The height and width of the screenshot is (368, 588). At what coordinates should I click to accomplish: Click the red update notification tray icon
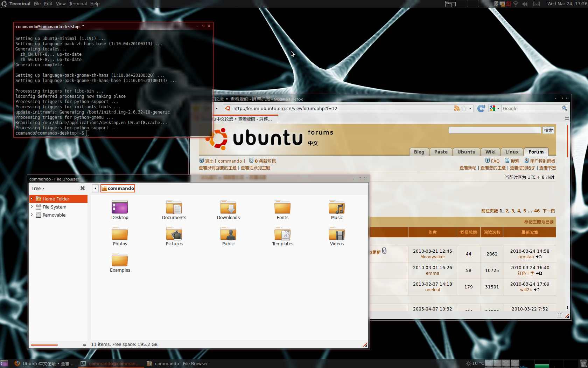pos(509,4)
